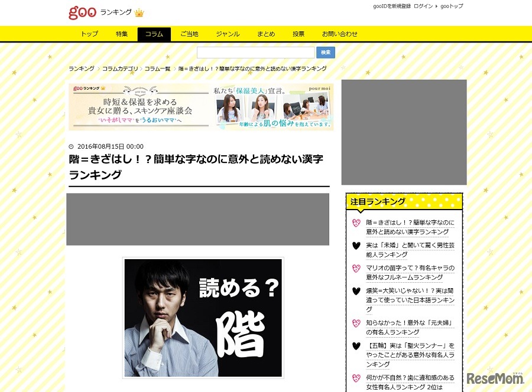This screenshot has width=532, height=392.
Task: Click pink heart beside 元夫婦 item
Action: pyautogui.click(x=356, y=323)
